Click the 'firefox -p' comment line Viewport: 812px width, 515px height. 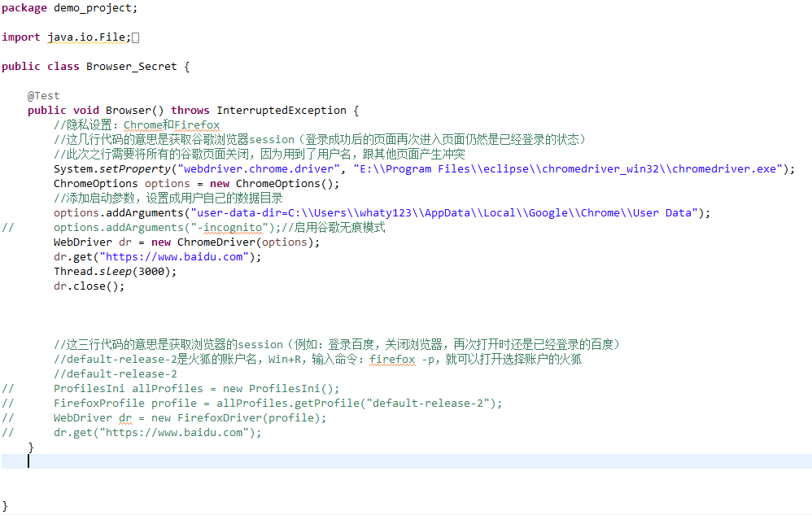click(x=317, y=360)
